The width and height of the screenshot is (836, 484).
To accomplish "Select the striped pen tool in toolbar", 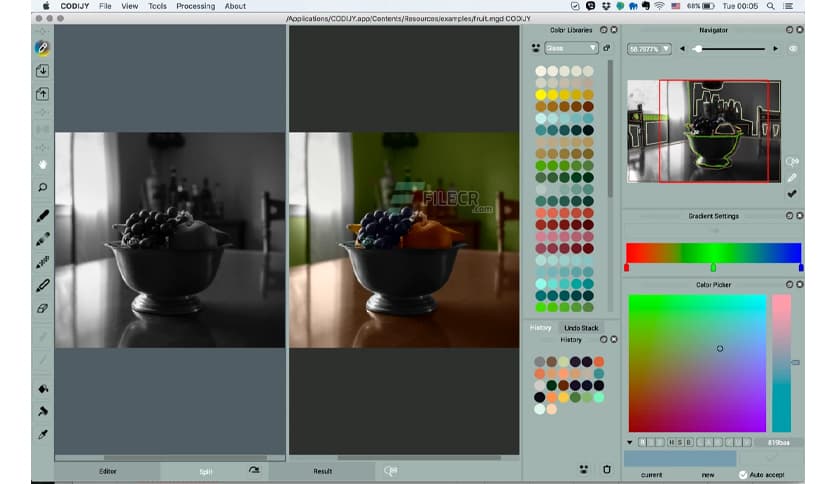I will 43,262.
